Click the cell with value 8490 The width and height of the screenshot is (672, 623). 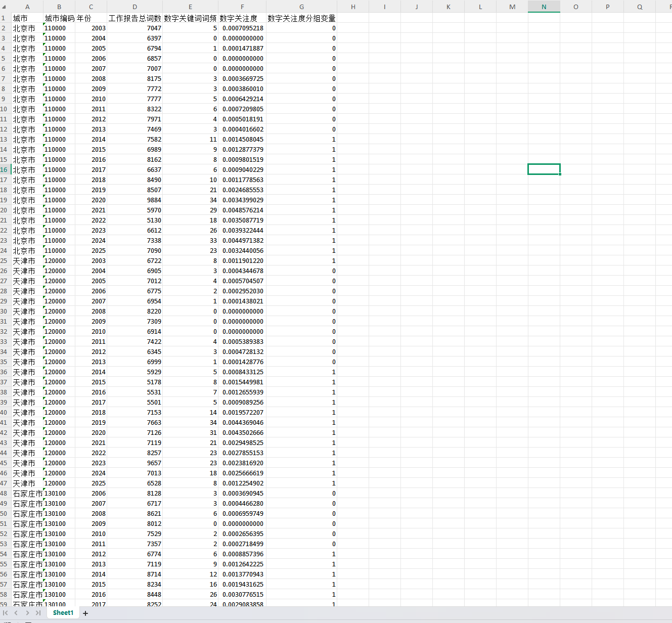(x=135, y=180)
